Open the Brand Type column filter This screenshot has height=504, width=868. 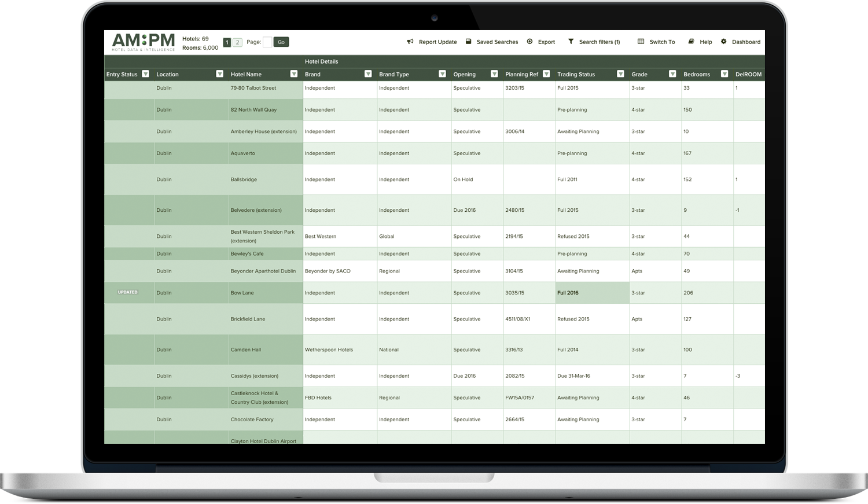tap(443, 74)
